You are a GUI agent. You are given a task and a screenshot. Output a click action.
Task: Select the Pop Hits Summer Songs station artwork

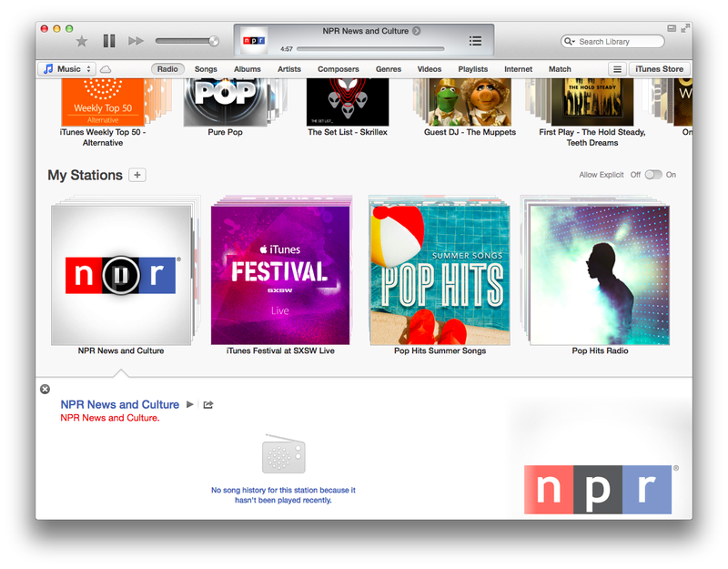(x=440, y=276)
